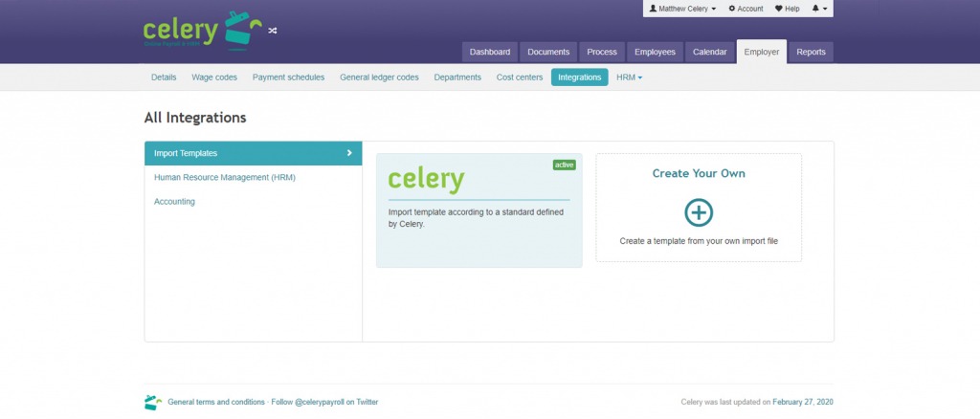
Task: Switch to the Documents tab
Action: click(548, 52)
